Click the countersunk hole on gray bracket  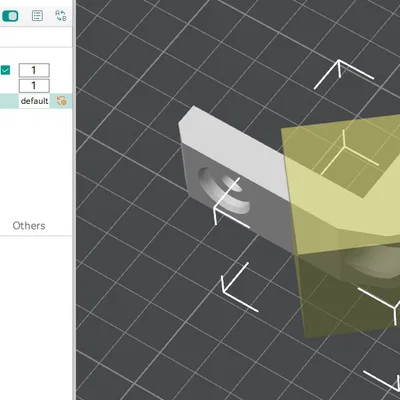pos(223,190)
